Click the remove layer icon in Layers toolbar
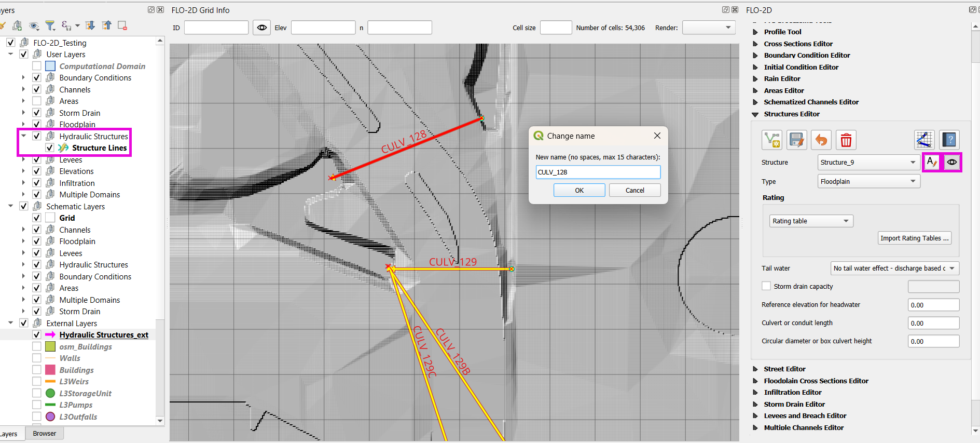The width and height of the screenshot is (980, 443). [x=122, y=25]
